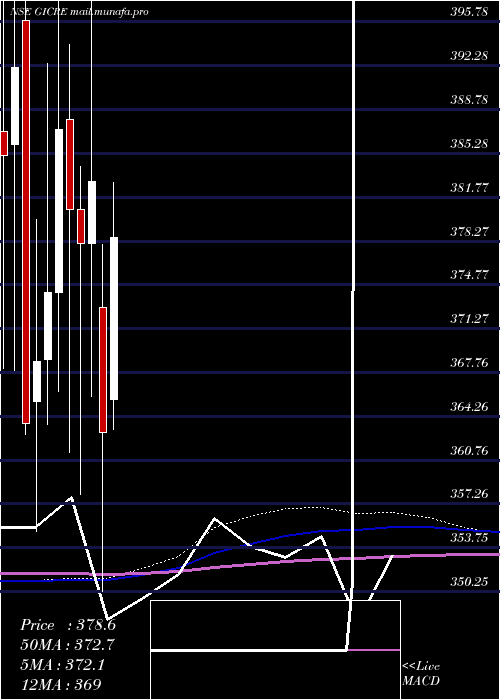This screenshot has width=500, height=700.
Task: Click the 392.28 price axis label
Action: (x=469, y=56)
